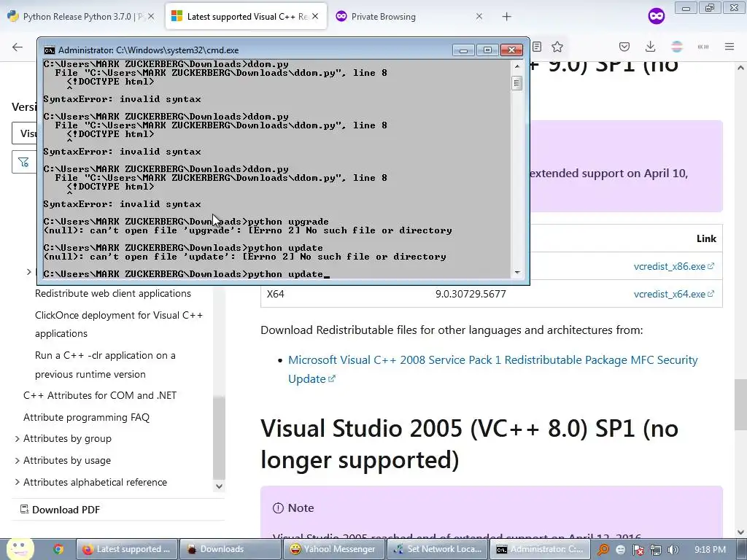Image resolution: width=747 pixels, height=560 pixels.
Task: Switch to Firefox Latest supported taskbar item
Action: click(x=127, y=549)
